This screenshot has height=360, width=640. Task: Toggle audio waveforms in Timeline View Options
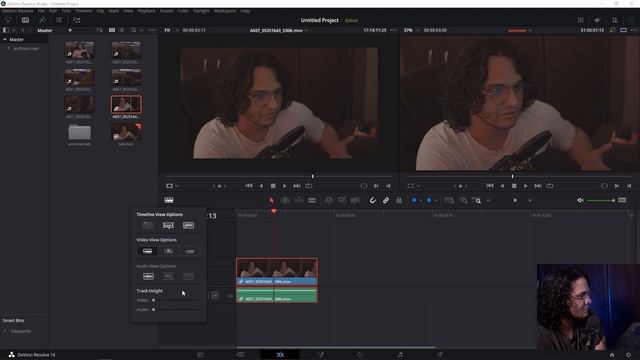click(x=188, y=225)
